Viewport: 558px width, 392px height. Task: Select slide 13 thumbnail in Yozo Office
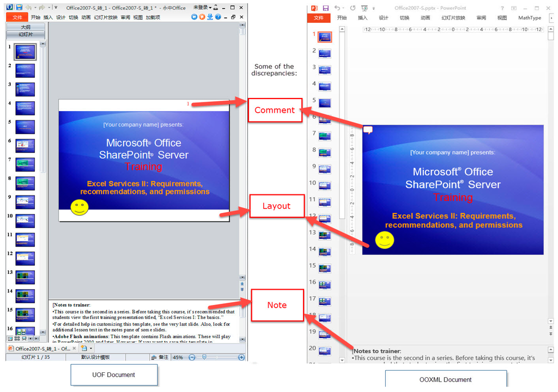(25, 277)
